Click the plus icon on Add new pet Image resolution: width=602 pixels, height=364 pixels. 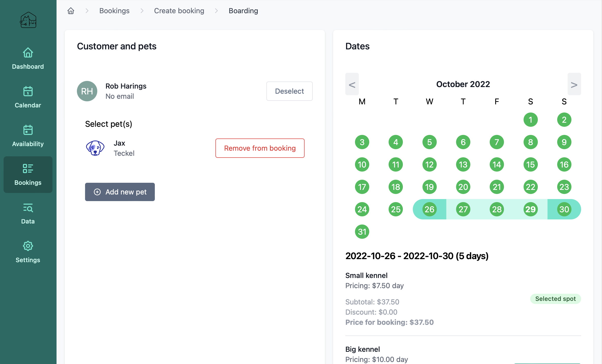coord(97,192)
